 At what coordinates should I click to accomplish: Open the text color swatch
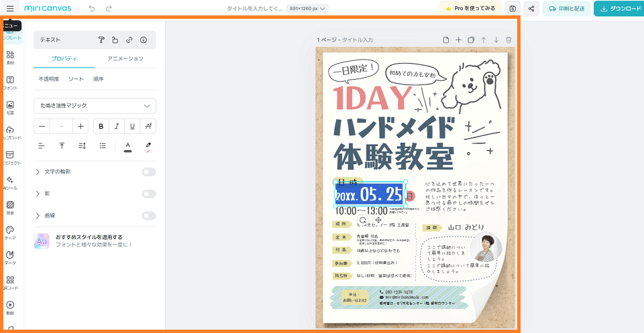127,147
